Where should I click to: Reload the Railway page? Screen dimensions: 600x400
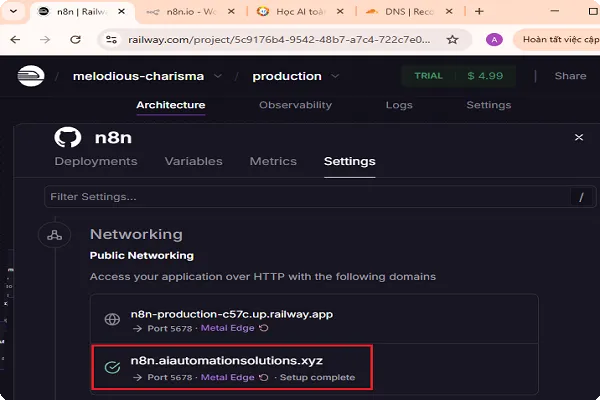click(x=75, y=39)
